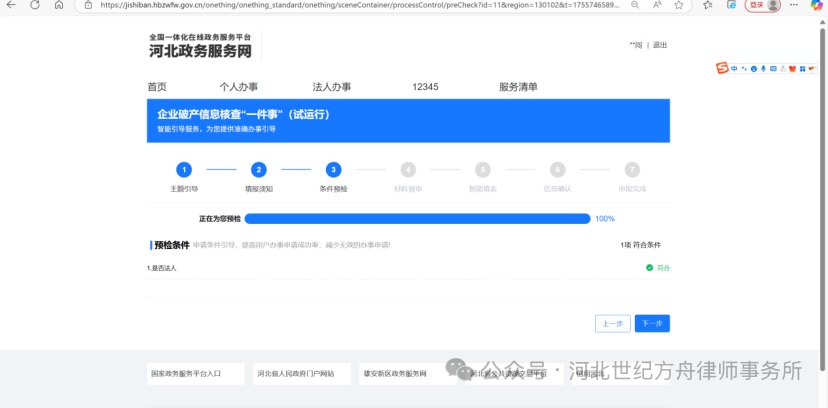Open the IE mode icon in toolbar

[x=731, y=5]
